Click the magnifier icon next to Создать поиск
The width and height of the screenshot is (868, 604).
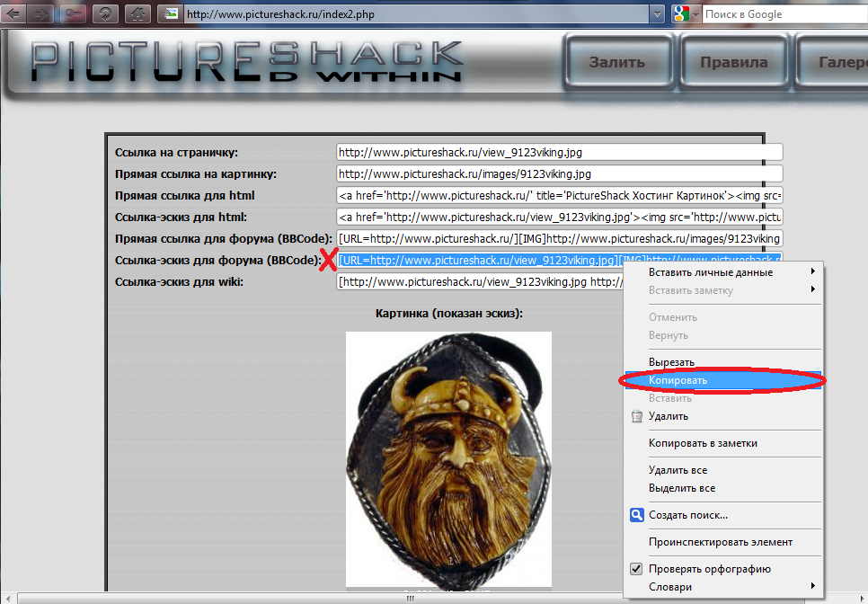click(x=636, y=515)
